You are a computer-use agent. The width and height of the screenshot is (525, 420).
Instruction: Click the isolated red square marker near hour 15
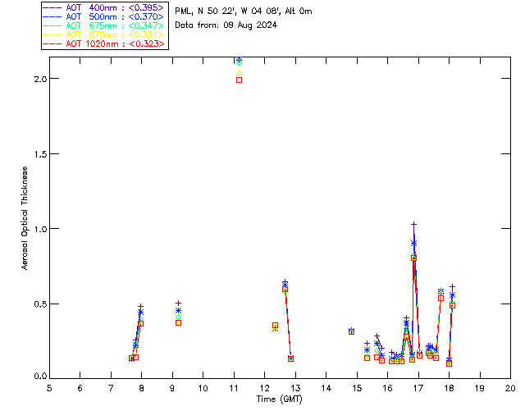(x=351, y=332)
